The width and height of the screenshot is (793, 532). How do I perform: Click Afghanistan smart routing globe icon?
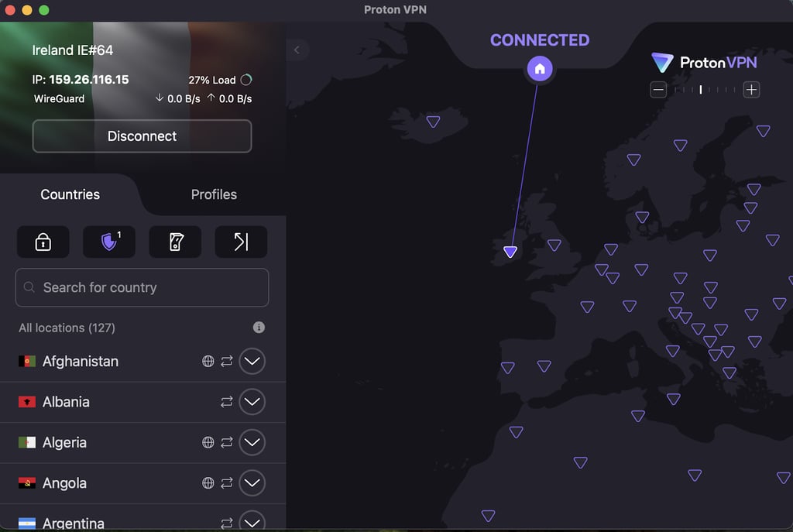tap(208, 361)
